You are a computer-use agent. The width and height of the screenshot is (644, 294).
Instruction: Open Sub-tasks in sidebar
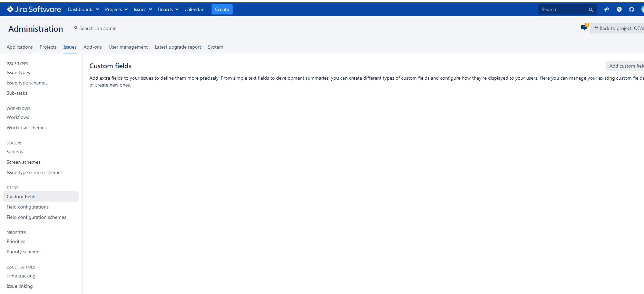pyautogui.click(x=17, y=93)
